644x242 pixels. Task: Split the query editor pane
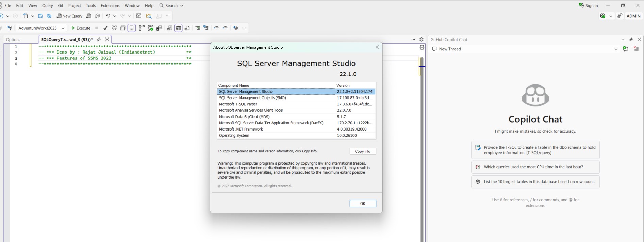[422, 48]
